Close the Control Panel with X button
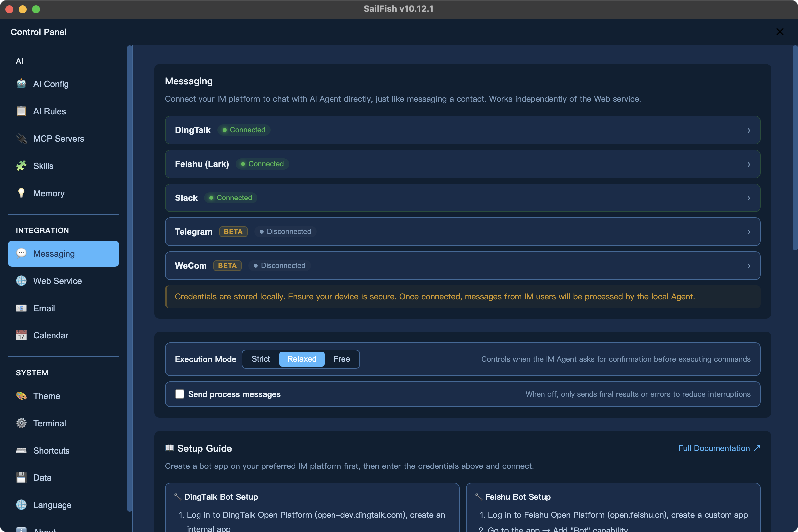Image resolution: width=798 pixels, height=532 pixels. (780, 32)
